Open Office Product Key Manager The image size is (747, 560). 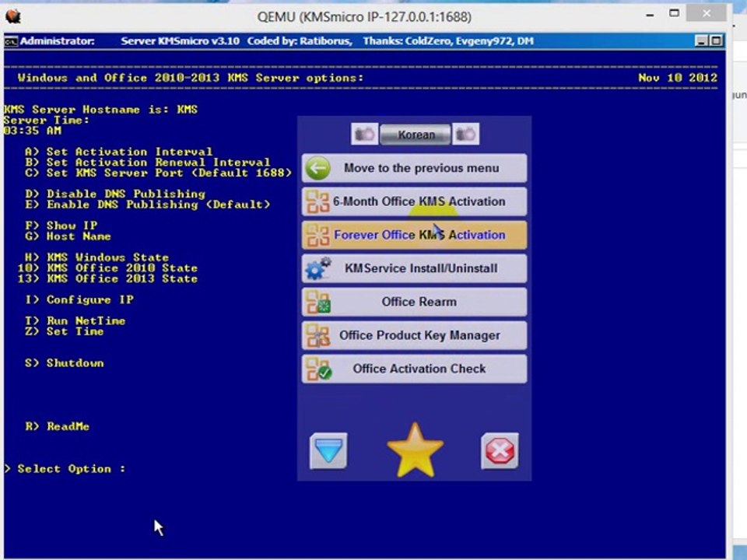[x=415, y=335]
